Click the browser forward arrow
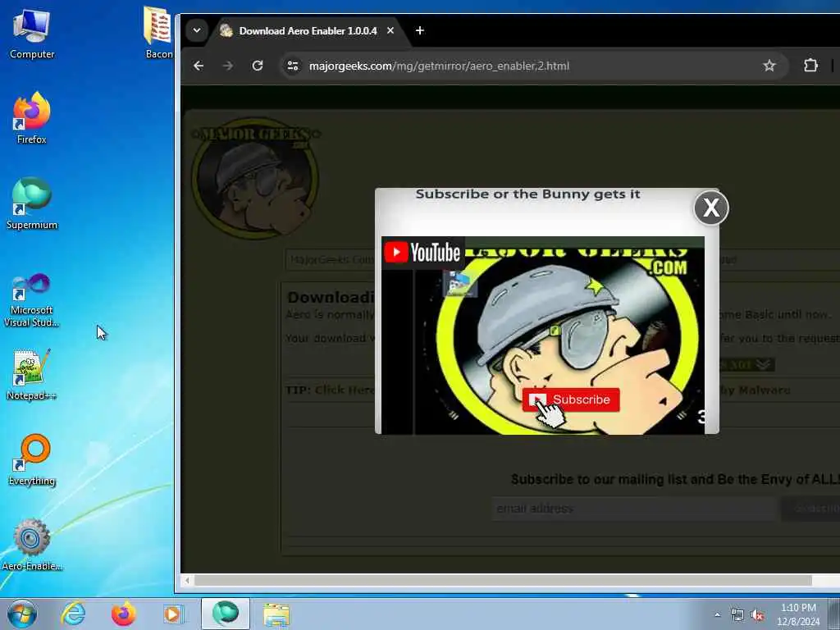 (x=228, y=66)
